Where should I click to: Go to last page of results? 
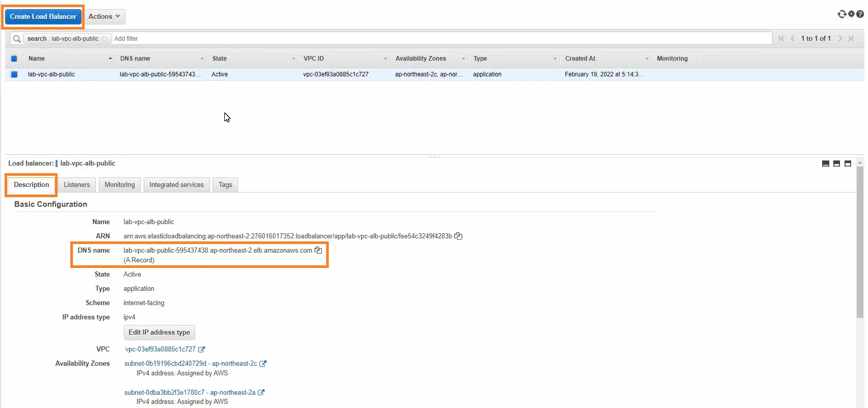(851, 39)
